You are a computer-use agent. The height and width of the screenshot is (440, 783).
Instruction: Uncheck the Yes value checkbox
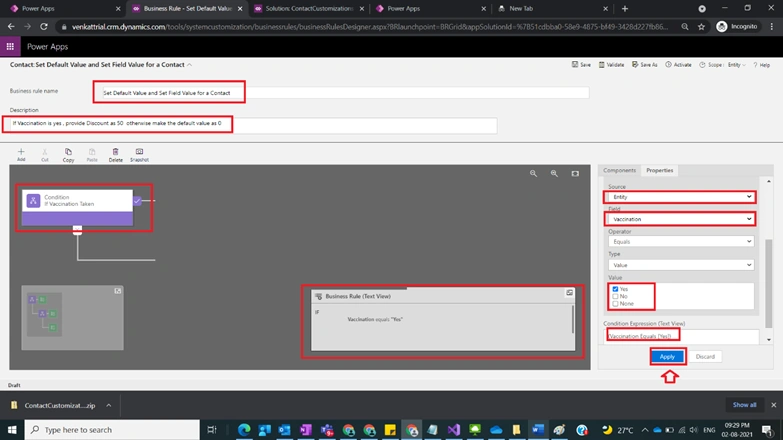click(x=615, y=289)
